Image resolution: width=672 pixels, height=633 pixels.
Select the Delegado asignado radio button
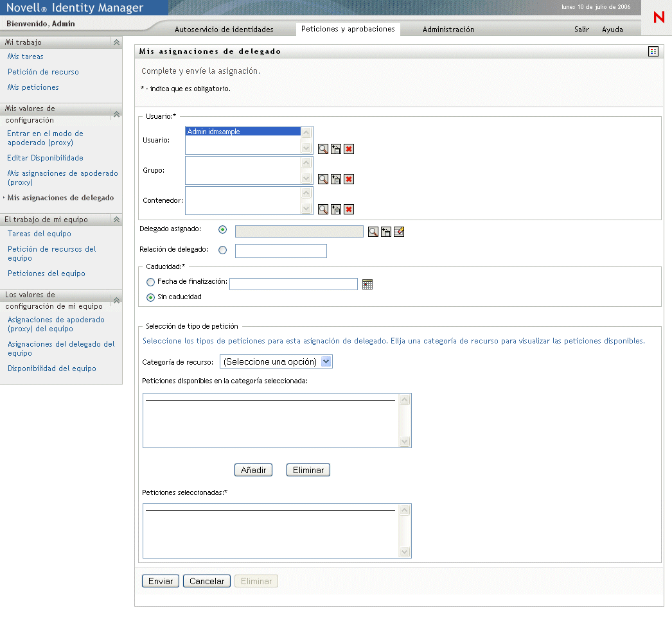click(x=222, y=230)
